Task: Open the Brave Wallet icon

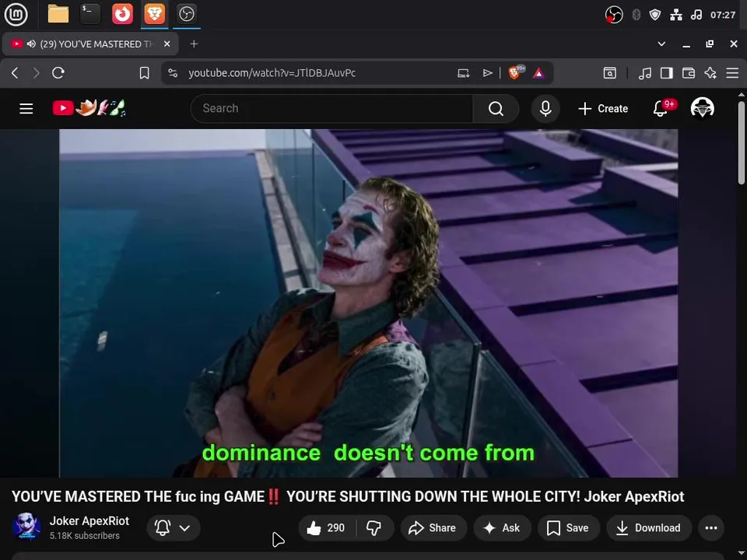Action: pyautogui.click(x=689, y=73)
